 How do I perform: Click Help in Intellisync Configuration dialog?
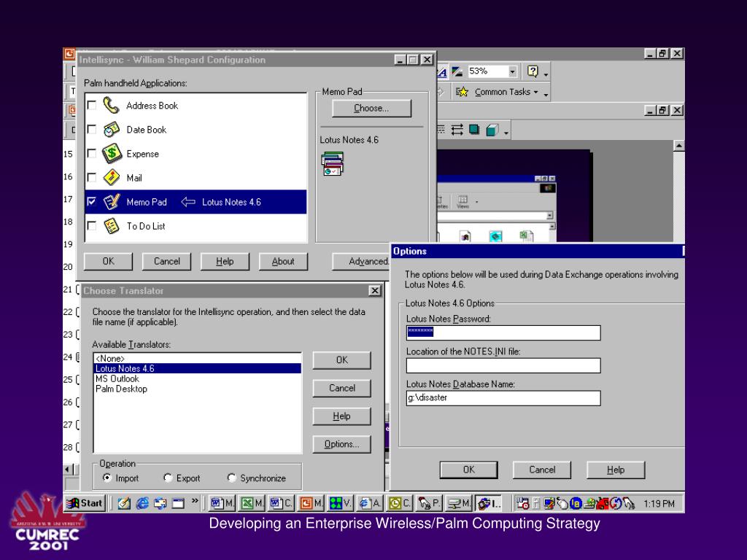click(x=225, y=261)
